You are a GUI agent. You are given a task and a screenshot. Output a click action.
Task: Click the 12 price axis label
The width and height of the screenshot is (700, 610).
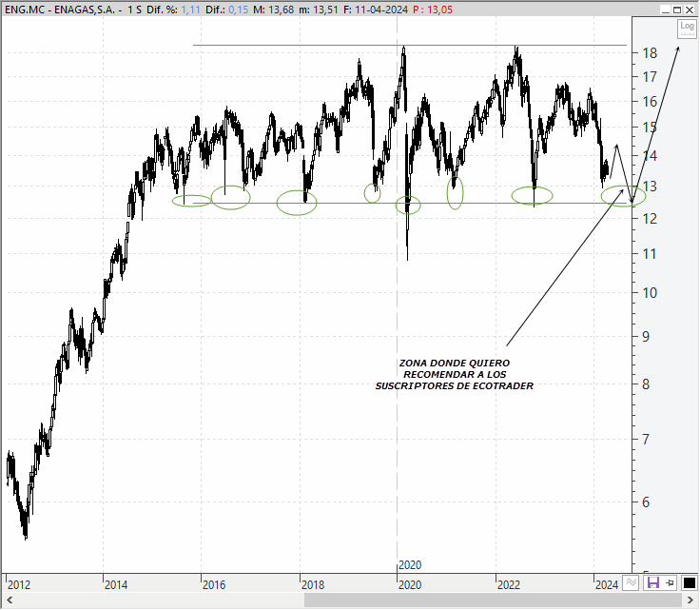[650, 218]
